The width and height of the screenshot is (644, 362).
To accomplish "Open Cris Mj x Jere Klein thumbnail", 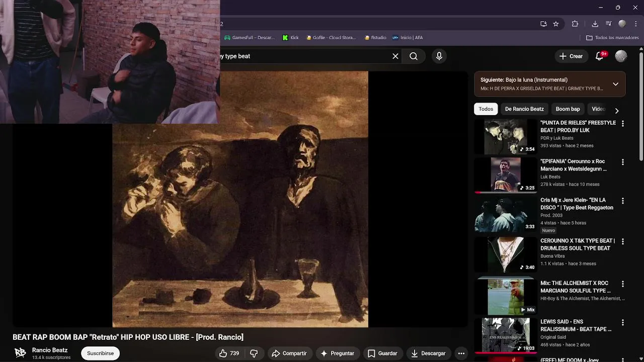I will (506, 214).
